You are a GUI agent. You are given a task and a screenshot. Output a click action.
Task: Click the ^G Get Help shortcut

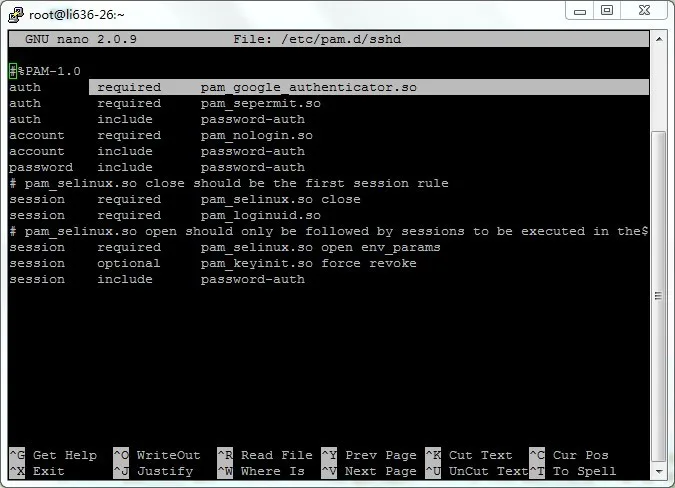53,455
